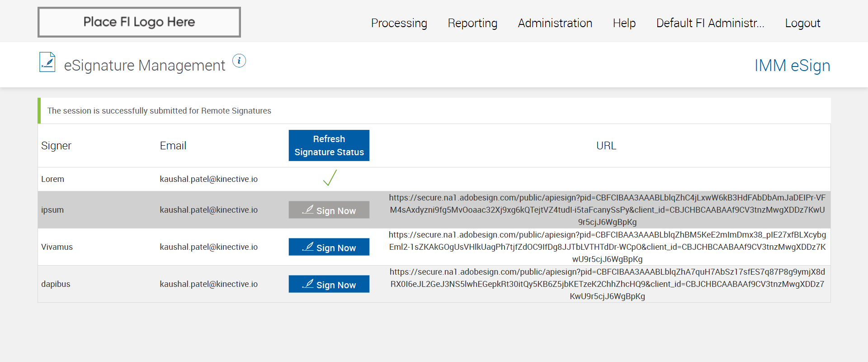Click the IMM eSign title link
Image resolution: width=868 pixels, height=362 pixels.
(792, 66)
